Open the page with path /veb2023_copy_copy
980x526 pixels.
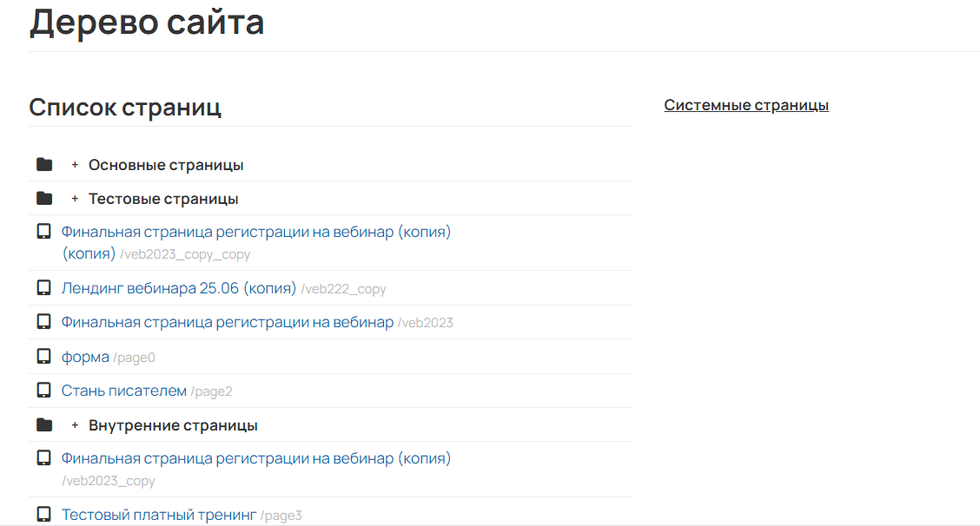[x=255, y=233]
